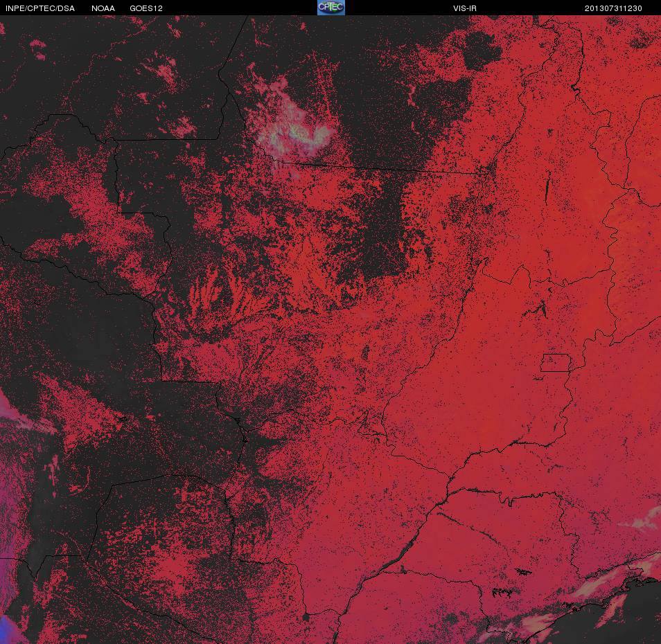Click the VIS-IR channel label
This screenshot has height=644, width=661.
pos(465,8)
